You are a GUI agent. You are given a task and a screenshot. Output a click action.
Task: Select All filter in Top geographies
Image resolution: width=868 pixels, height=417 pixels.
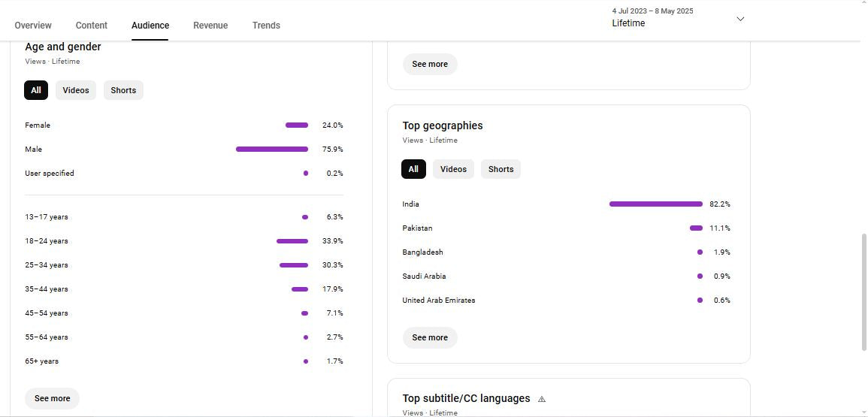pos(413,169)
